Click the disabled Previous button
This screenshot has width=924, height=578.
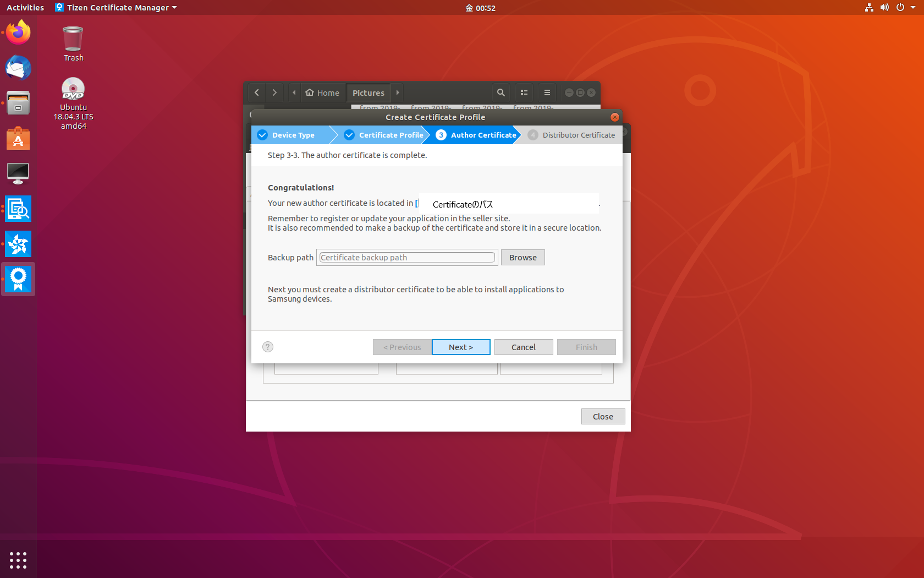coord(402,347)
